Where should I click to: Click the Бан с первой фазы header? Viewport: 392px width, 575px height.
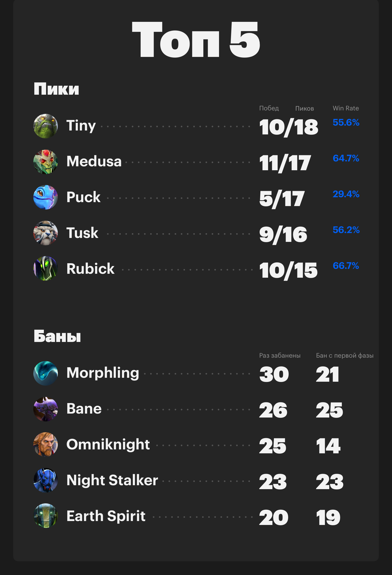point(344,355)
